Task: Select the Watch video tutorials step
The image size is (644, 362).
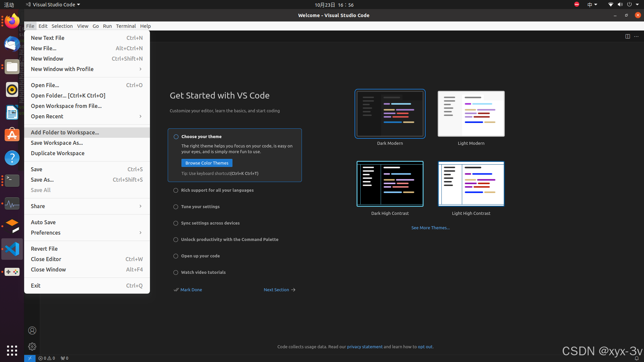Action: 200,273
